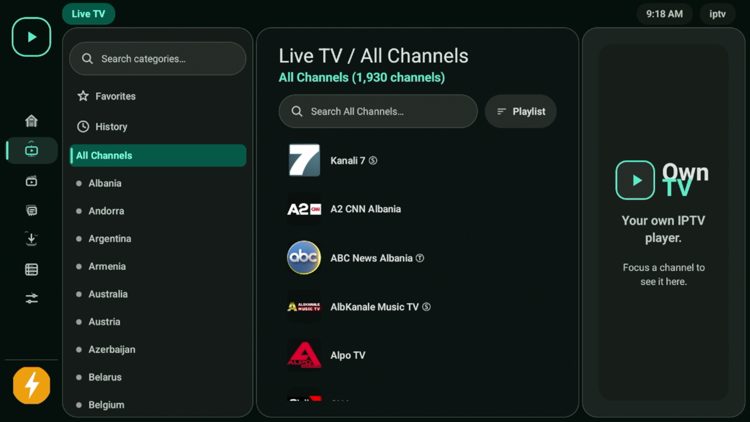Open the movies icon below Live TV
Screen dimensions: 750x422
(32, 181)
